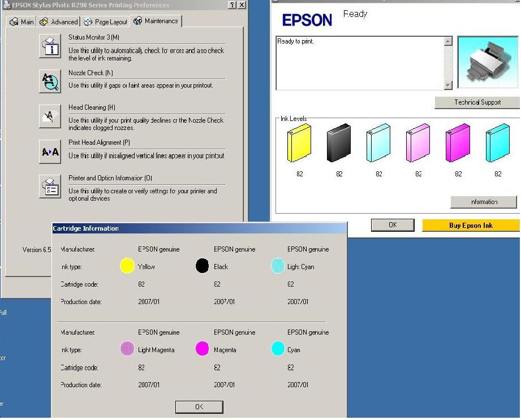The height and width of the screenshot is (420, 521).
Task: Click the Yellow ink type color circle
Action: coord(127,266)
